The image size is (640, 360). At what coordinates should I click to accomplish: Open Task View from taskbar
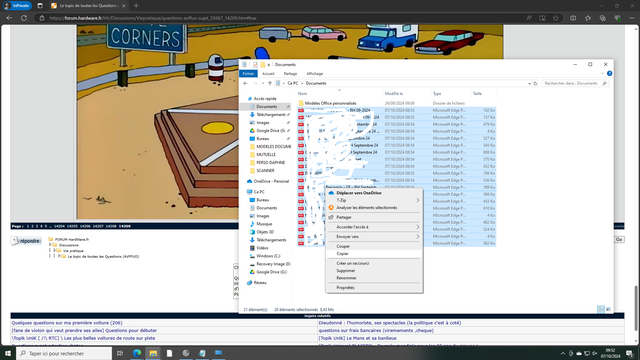[x=120, y=353]
